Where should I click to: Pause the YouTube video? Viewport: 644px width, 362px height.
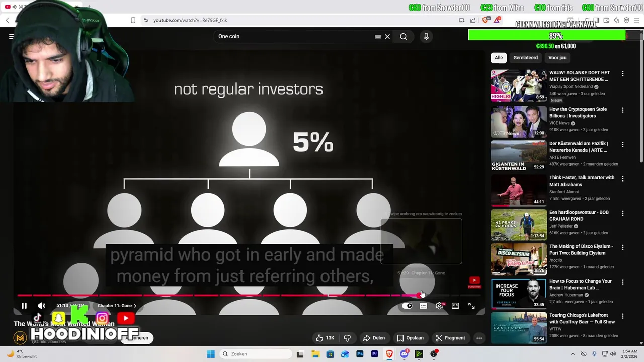click(24, 306)
